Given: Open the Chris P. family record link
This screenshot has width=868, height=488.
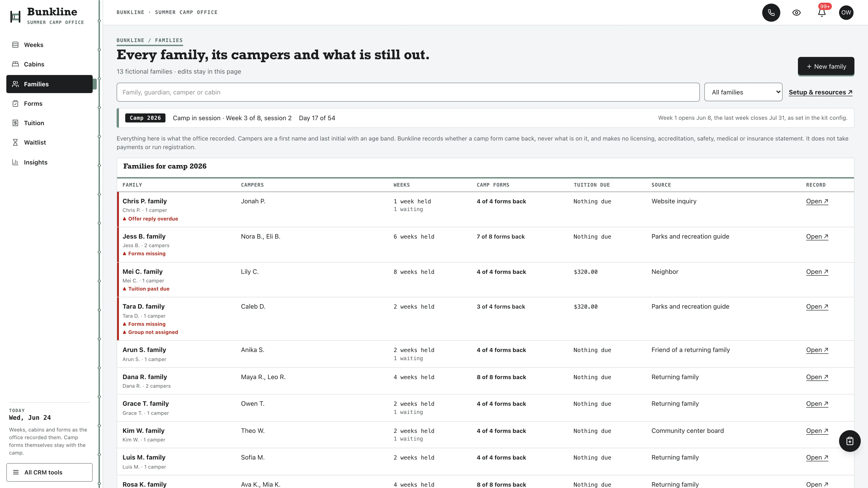Looking at the screenshot, I should (x=817, y=201).
